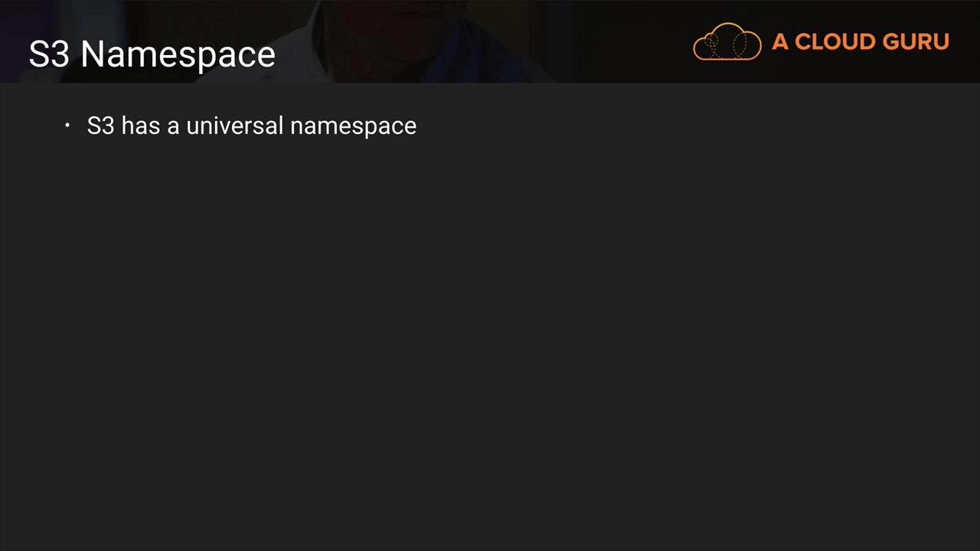Image resolution: width=980 pixels, height=551 pixels.
Task: Click "S3" at the start of the bullet
Action: [x=100, y=126]
